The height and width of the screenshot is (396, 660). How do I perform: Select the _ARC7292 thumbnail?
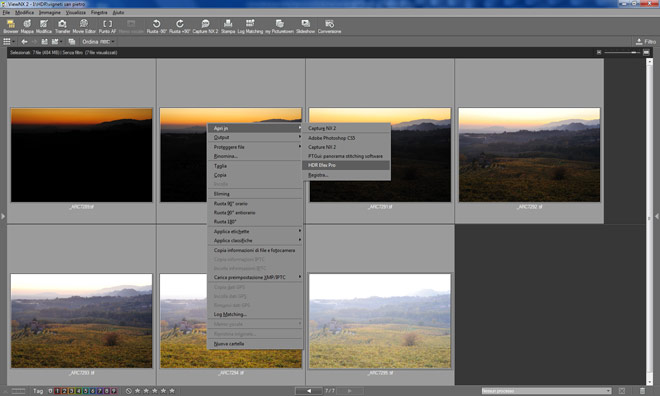pyautogui.click(x=529, y=154)
